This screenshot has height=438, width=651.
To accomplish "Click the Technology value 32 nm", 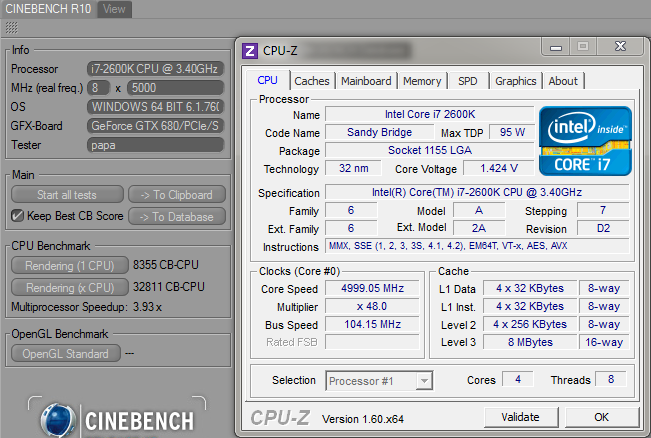I will (x=353, y=168).
